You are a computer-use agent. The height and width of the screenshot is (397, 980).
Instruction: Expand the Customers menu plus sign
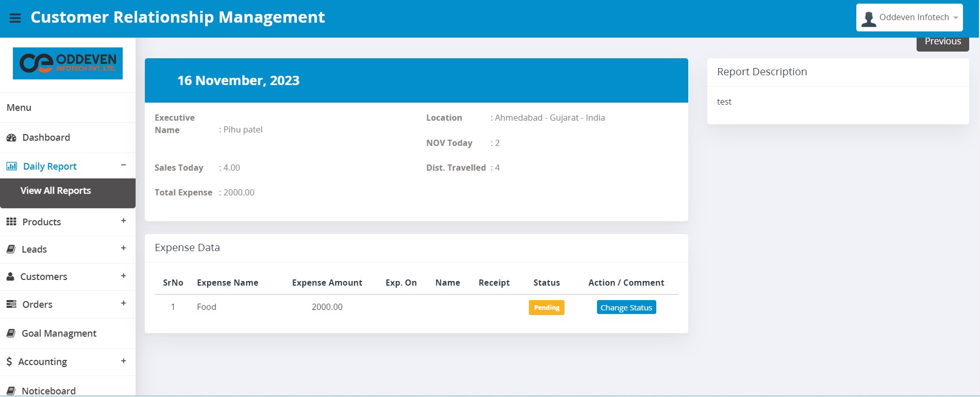[123, 276]
